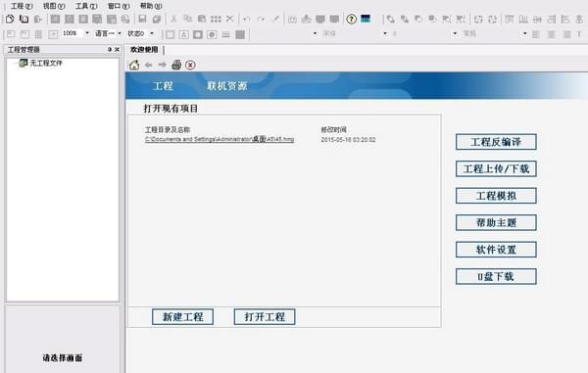Screen dimensions: 588x373
Task: Open the 工具 menu
Action: [86, 6]
